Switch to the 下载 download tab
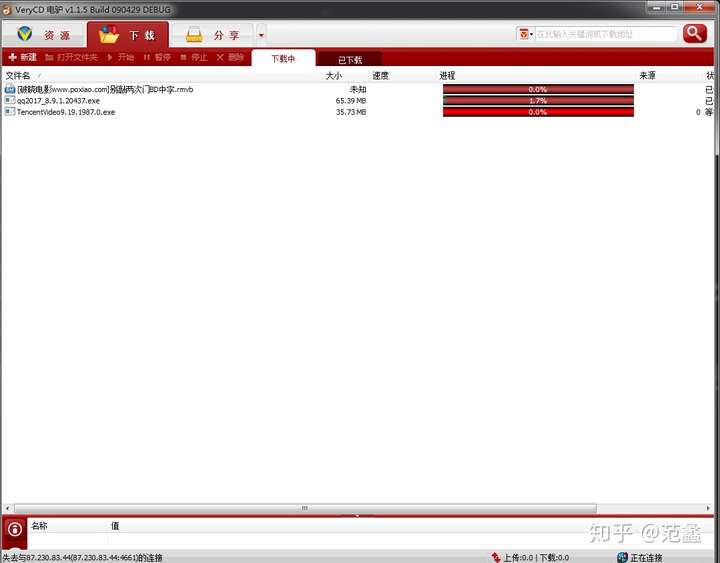 click(x=128, y=34)
